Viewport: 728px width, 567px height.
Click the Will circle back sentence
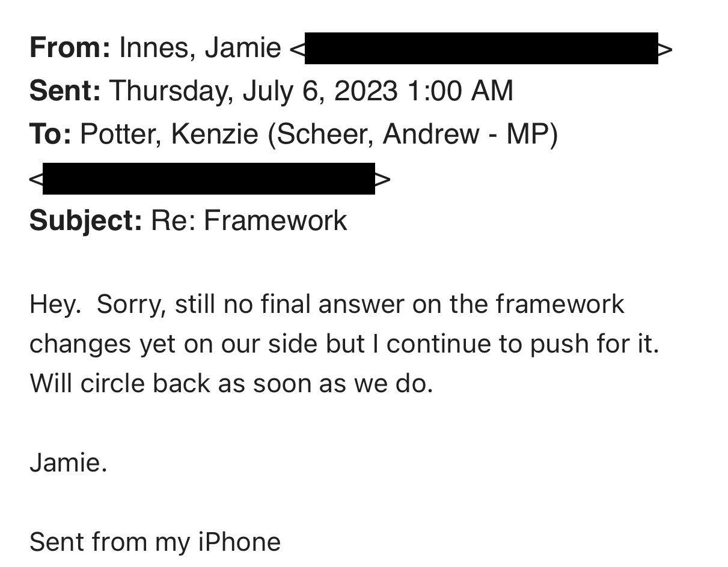click(x=231, y=383)
